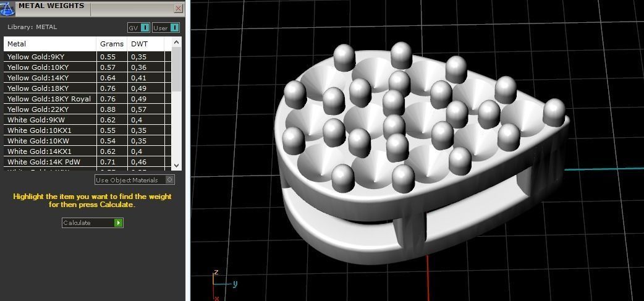Click the 0,41 DWT value
The height and width of the screenshot is (301, 644).
click(x=139, y=78)
